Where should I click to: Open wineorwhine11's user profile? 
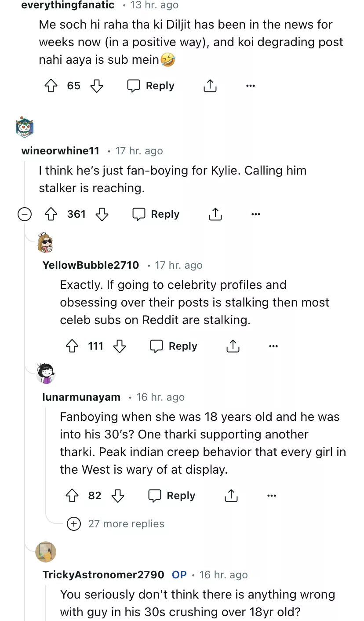point(60,151)
